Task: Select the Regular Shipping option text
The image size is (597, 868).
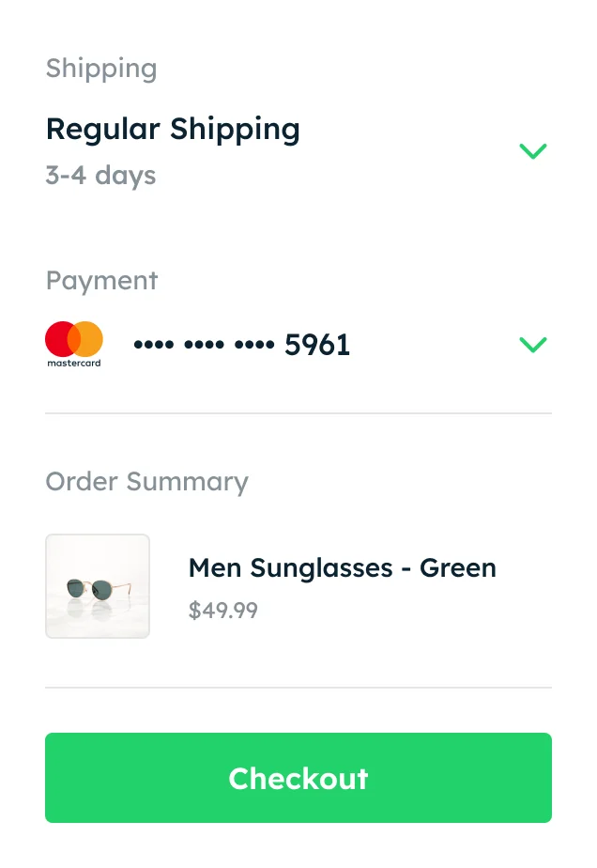Action: click(173, 129)
